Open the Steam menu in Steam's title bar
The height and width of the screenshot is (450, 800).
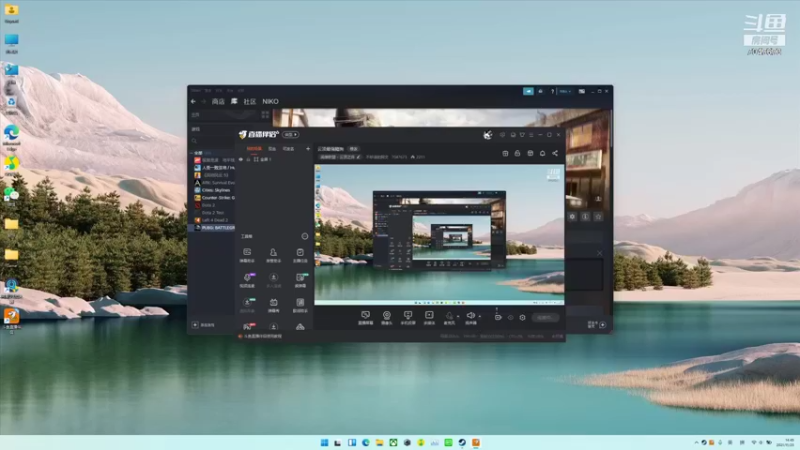click(x=196, y=91)
